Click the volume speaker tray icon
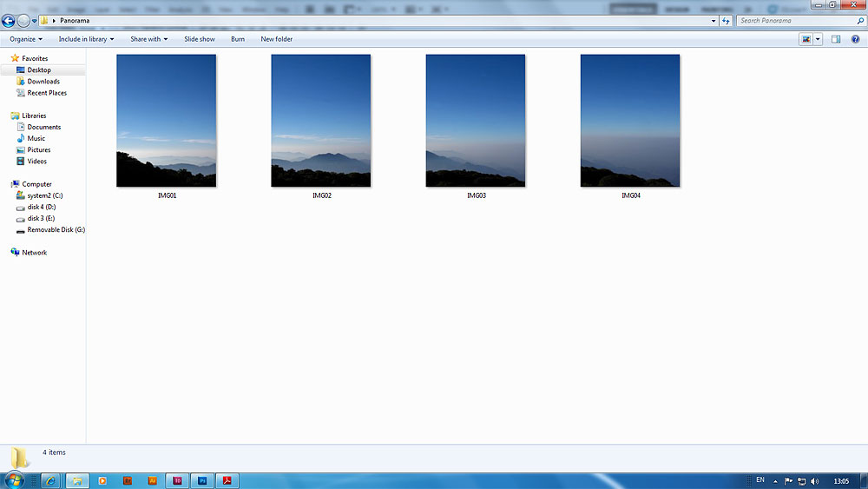This screenshot has width=868, height=489. (x=814, y=481)
